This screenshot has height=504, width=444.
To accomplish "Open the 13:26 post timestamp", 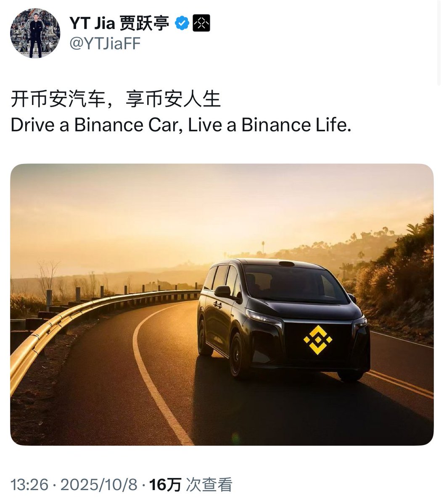I will click(29, 485).
